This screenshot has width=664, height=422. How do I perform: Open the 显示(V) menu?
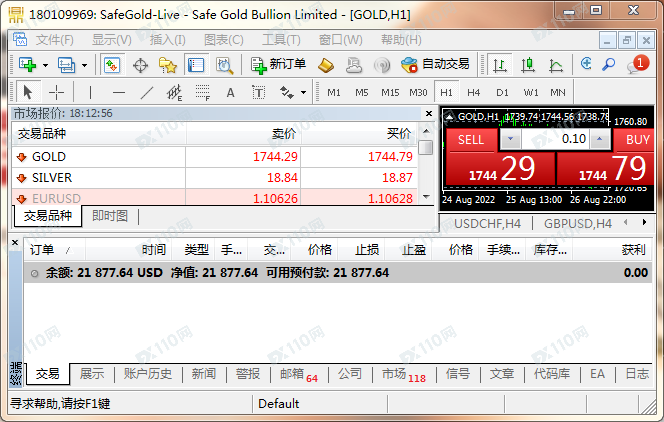112,40
